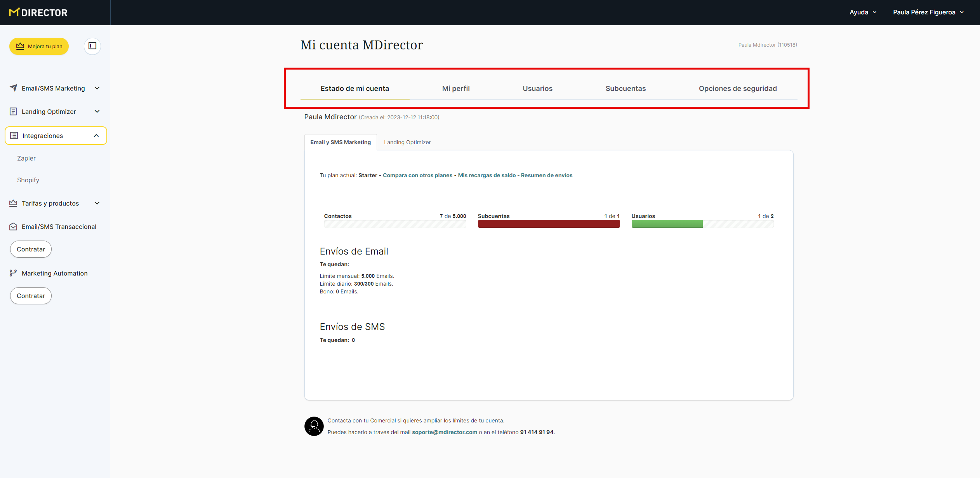Click the Tarifas y productos crown icon
The width and height of the screenshot is (980, 478).
pos(13,203)
